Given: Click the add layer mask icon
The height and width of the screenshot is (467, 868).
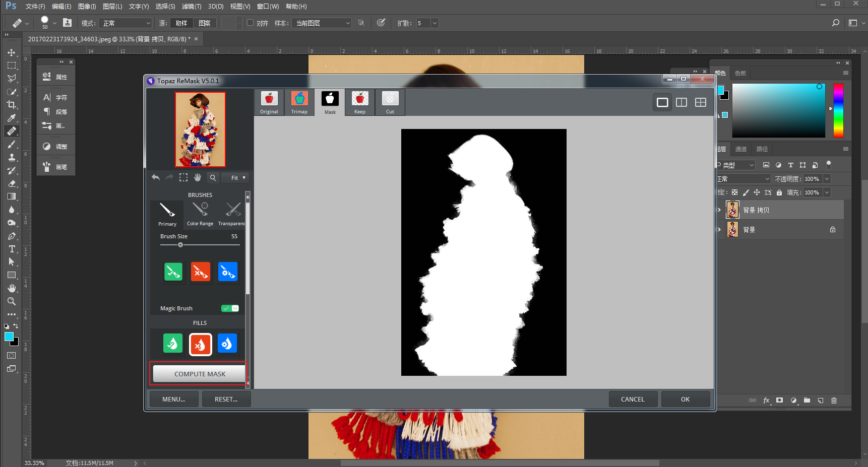Looking at the screenshot, I should tap(780, 401).
